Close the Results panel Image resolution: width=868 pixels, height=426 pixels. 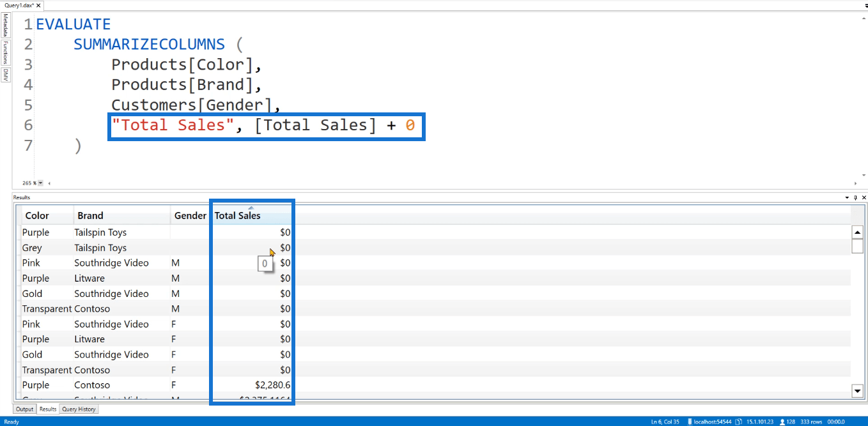coord(864,198)
